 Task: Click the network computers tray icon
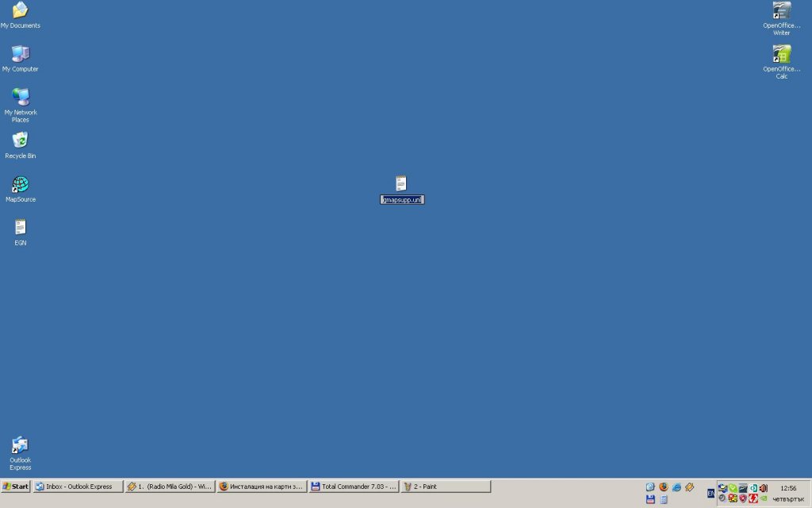pyautogui.click(x=722, y=488)
